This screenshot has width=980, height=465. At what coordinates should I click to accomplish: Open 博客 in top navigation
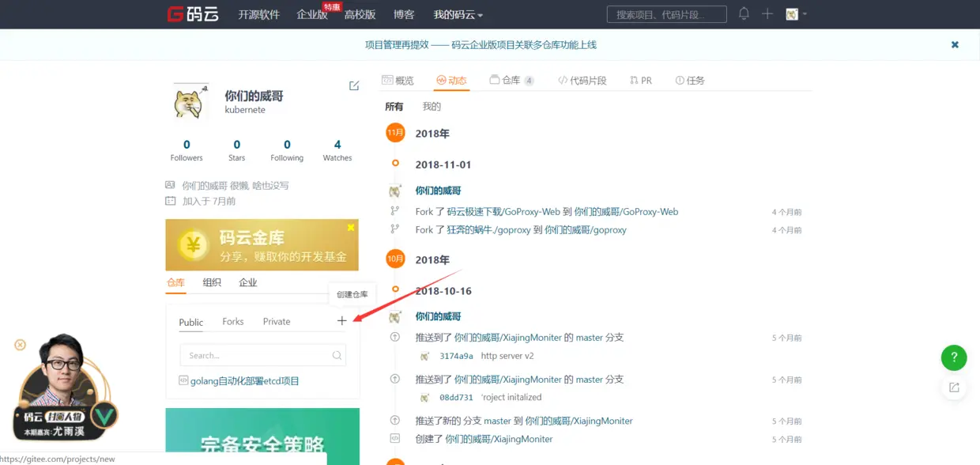pos(404,15)
